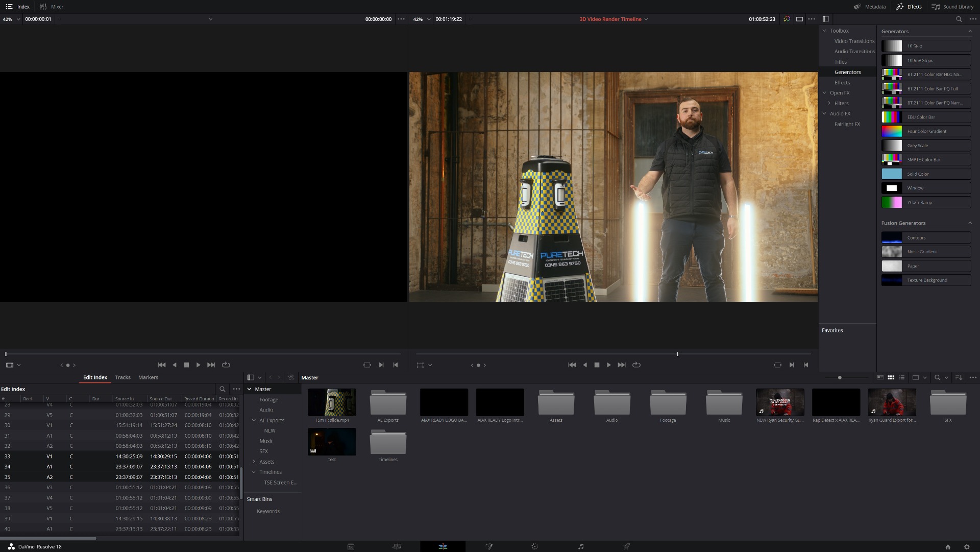This screenshot has width=980, height=552.
Task: Switch to the Tracks tab
Action: pos(122,377)
